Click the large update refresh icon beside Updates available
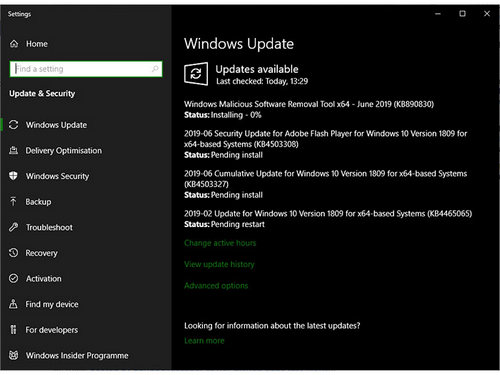The image size is (500, 375). click(x=196, y=74)
